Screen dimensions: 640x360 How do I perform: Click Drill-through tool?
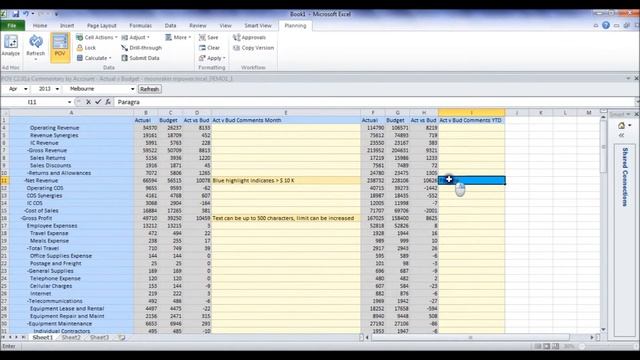point(142,48)
